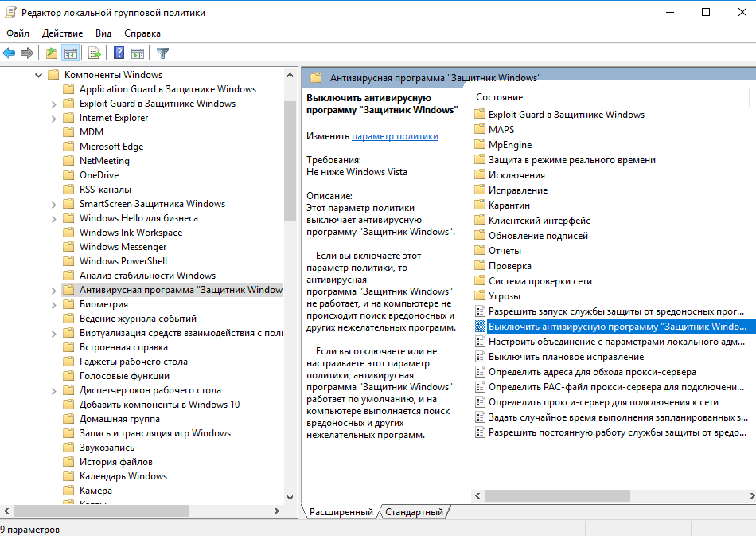Switch to the Расширенный tab
756x536 pixels.
point(341,512)
